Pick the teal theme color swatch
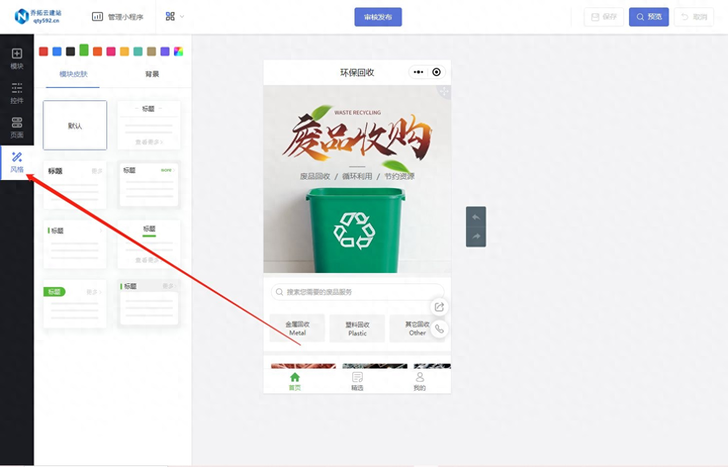The height and width of the screenshot is (467, 728). pyautogui.click(x=138, y=51)
